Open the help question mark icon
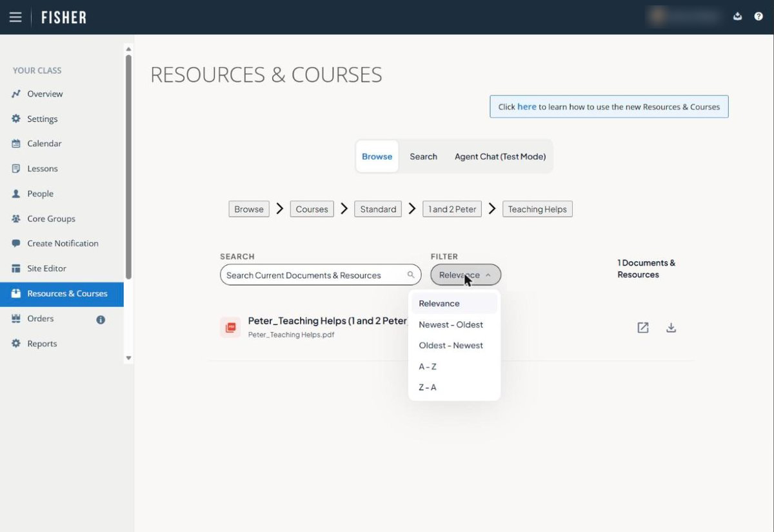774x532 pixels. (759, 17)
